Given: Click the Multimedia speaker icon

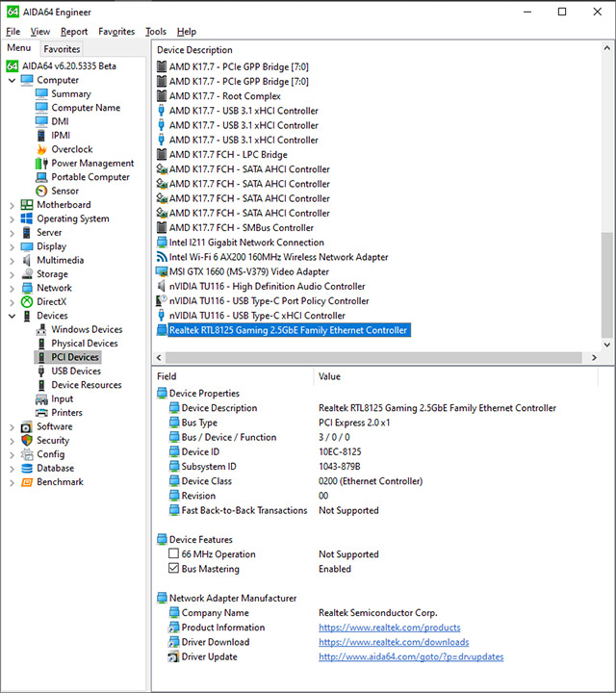Looking at the screenshot, I should pos(27,260).
